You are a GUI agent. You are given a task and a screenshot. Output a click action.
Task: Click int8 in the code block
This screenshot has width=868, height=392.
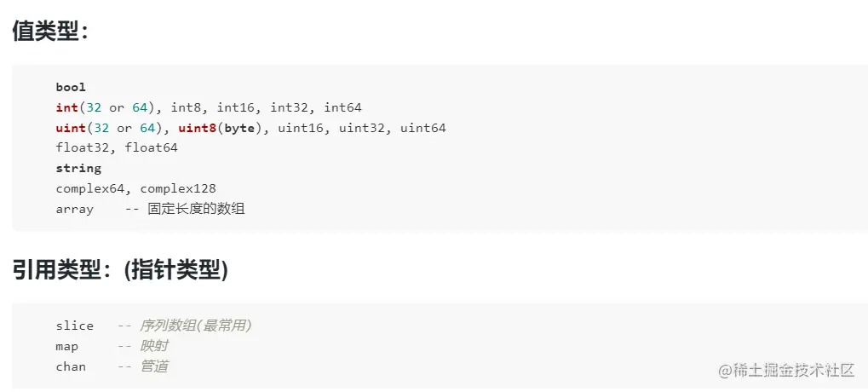click(186, 107)
